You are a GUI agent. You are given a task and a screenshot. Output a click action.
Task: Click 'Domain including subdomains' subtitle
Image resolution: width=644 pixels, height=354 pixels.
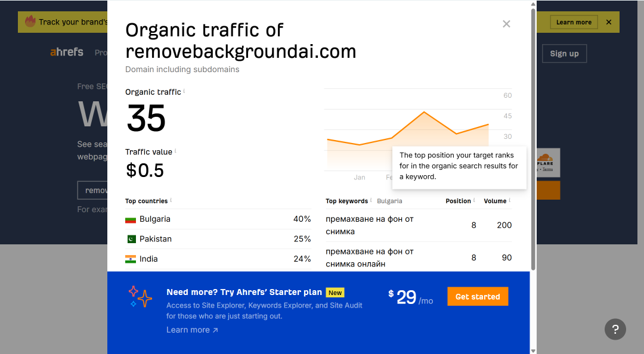(x=182, y=69)
